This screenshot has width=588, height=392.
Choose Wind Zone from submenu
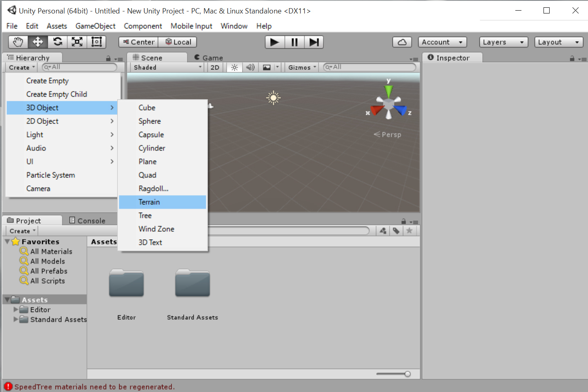coord(163,229)
